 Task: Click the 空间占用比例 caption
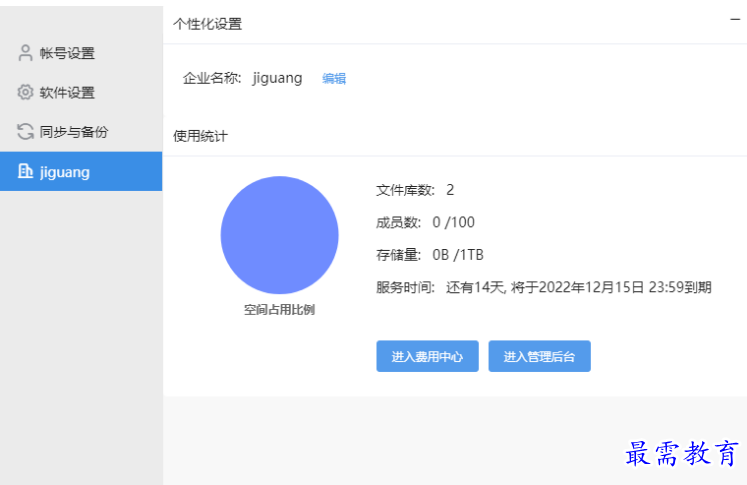point(280,310)
